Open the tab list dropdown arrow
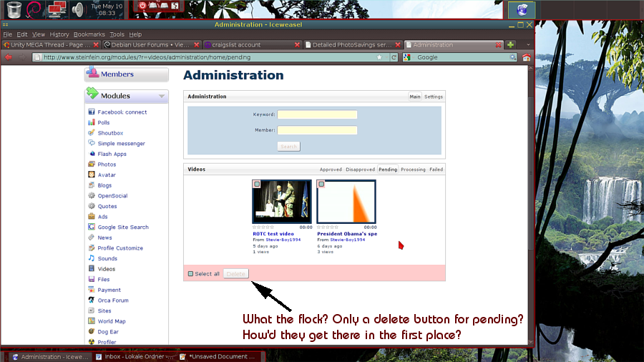 [x=528, y=45]
